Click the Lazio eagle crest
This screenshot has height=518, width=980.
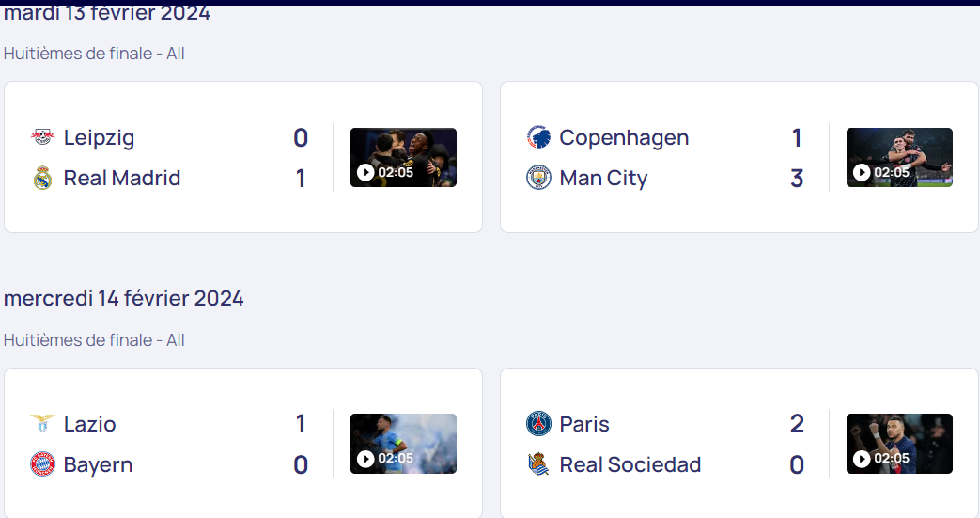pos(42,424)
